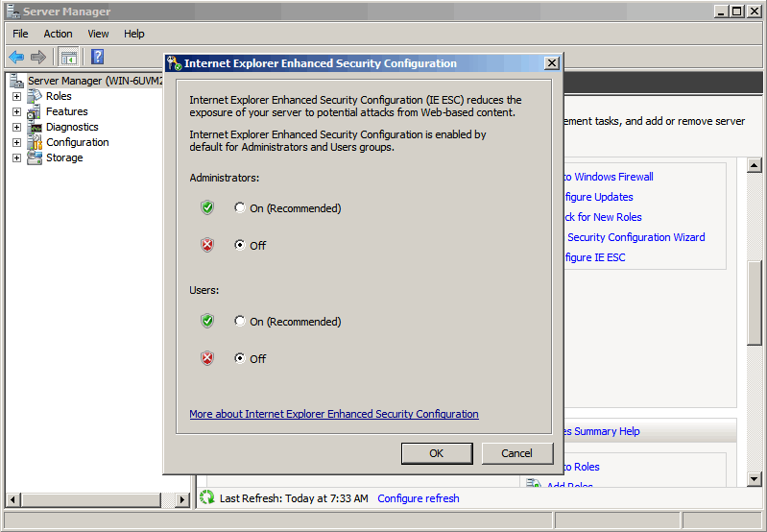Click the Go to Roles link
Viewport: 767px width, 532px height.
(581, 467)
